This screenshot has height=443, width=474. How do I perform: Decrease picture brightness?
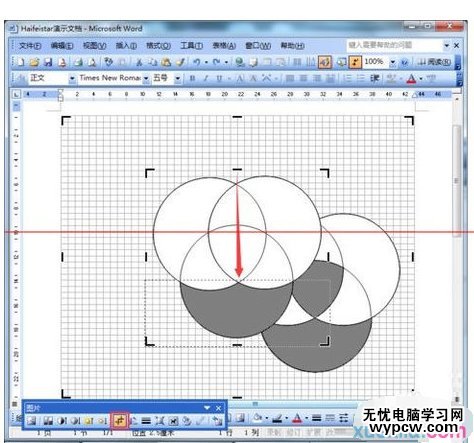coord(102,421)
